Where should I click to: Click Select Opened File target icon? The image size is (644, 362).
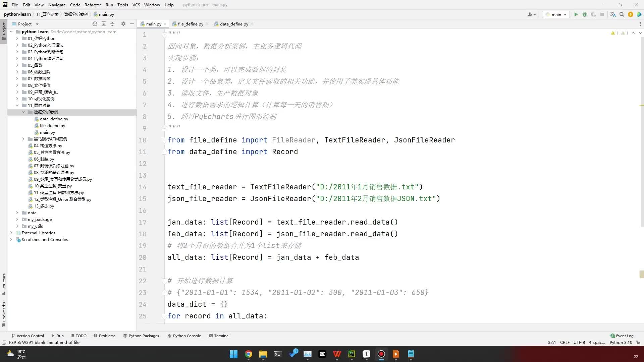(95, 24)
